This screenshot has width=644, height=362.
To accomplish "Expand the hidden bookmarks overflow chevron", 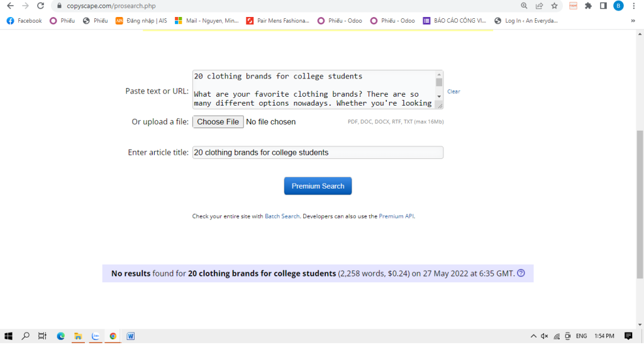I will 633,21.
